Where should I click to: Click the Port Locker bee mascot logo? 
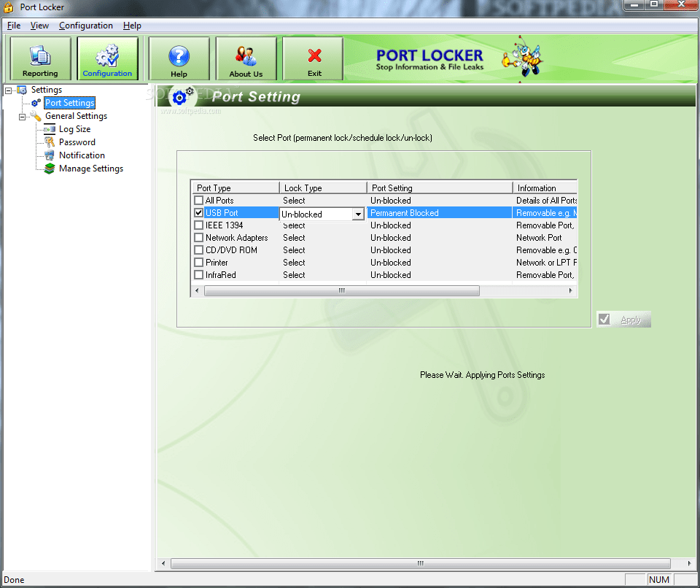(x=522, y=59)
